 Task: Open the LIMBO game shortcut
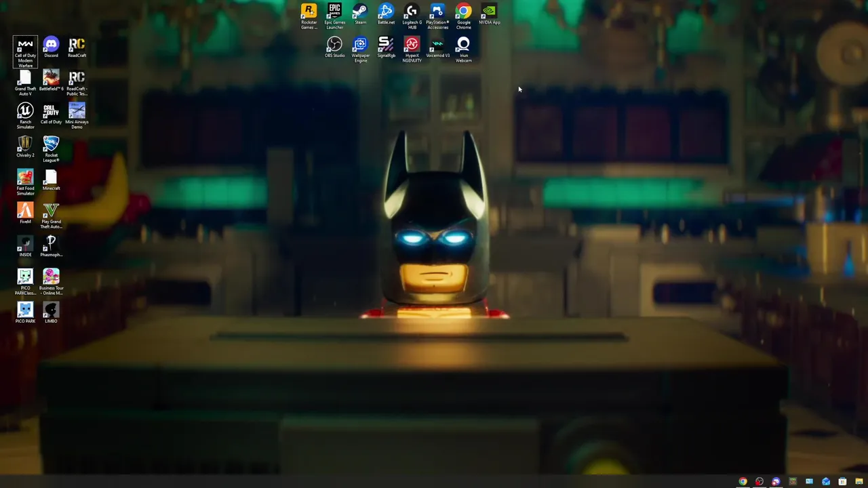[x=51, y=313]
